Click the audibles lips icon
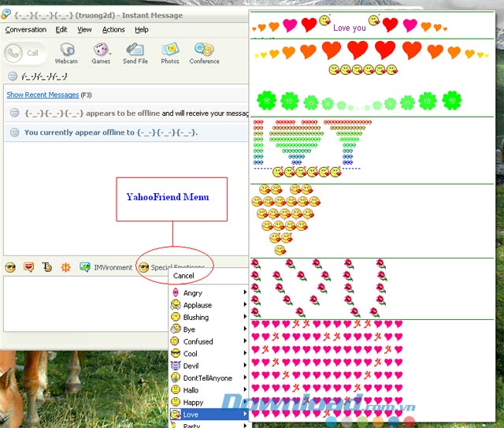This screenshot has height=428, width=504. click(29, 267)
